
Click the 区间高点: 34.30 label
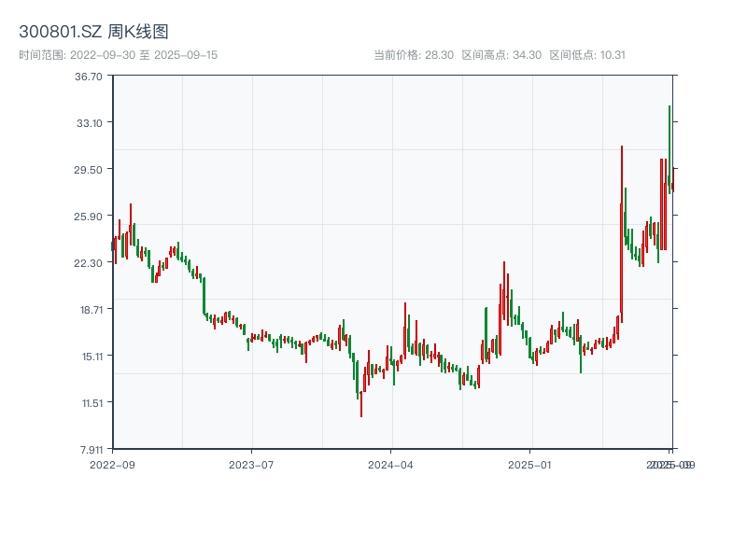click(x=501, y=55)
